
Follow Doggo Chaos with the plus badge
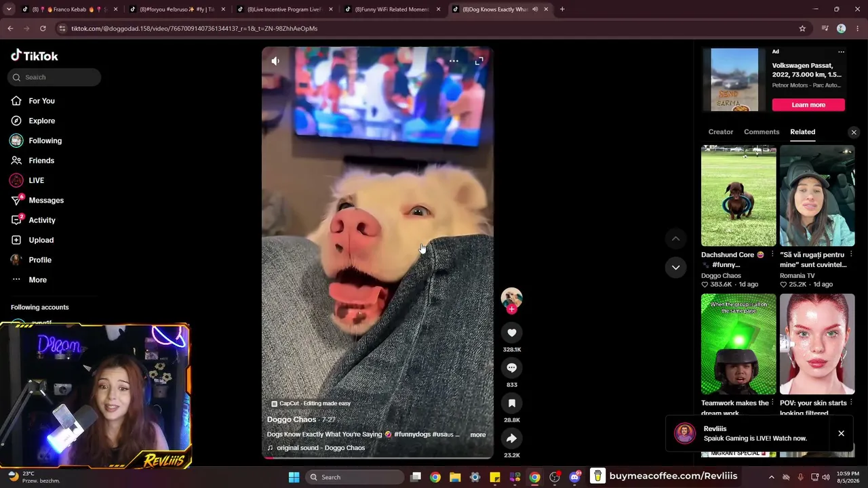click(x=511, y=309)
